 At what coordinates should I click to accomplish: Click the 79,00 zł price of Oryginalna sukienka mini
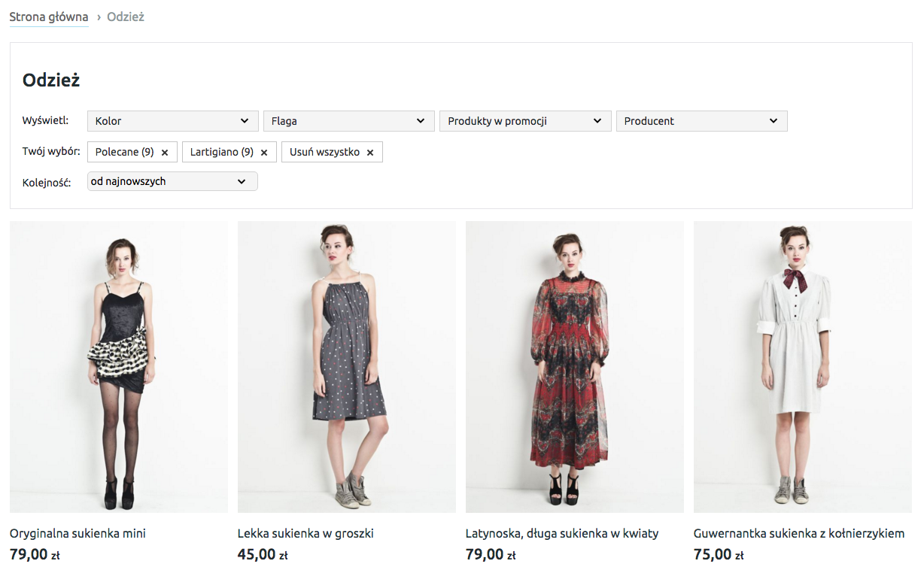tap(35, 555)
